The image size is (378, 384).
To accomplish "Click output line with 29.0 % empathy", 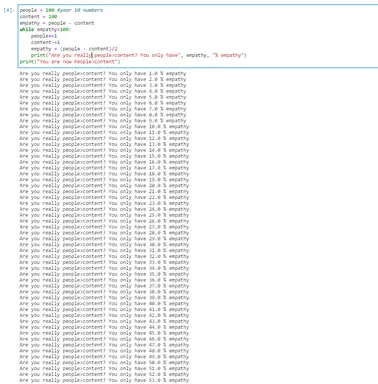I will pyautogui.click(x=104, y=239).
